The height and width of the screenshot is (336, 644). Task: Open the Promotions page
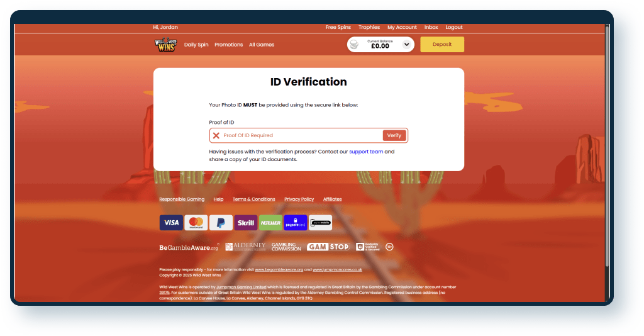point(229,45)
